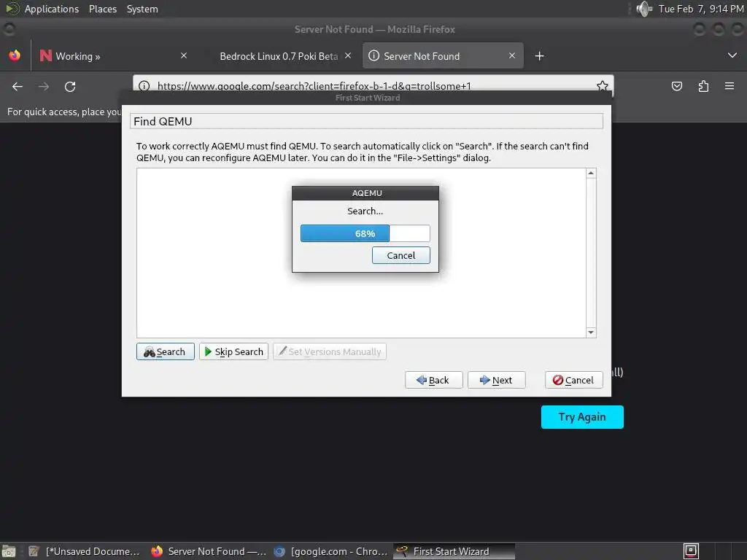Click the Firefox forward arrow
747x560 pixels.
[44, 87]
